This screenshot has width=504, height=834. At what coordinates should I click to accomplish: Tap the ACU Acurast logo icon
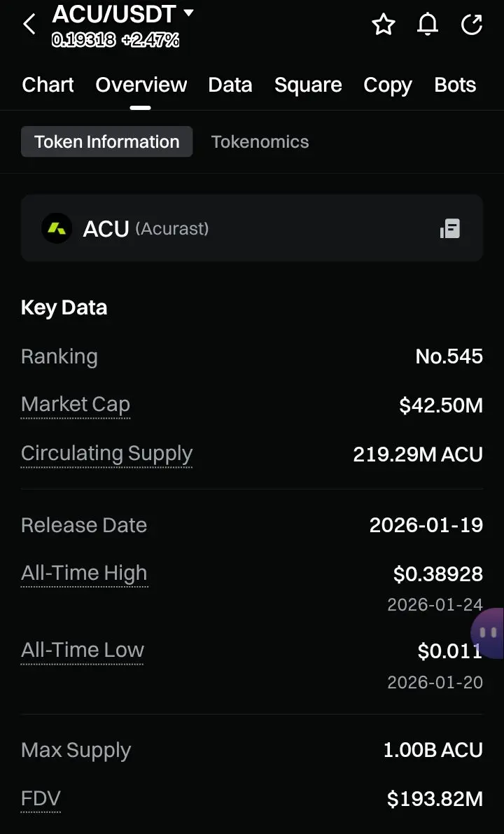pyautogui.click(x=57, y=228)
